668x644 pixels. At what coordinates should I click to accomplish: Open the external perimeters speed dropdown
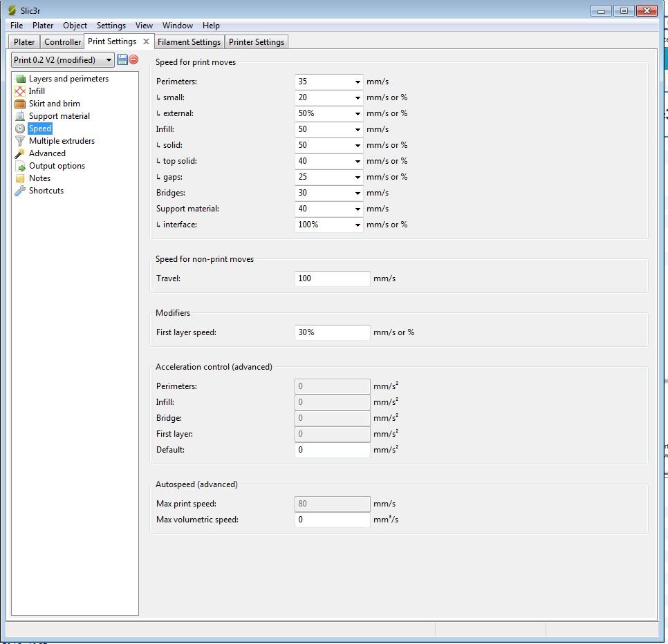(x=358, y=113)
